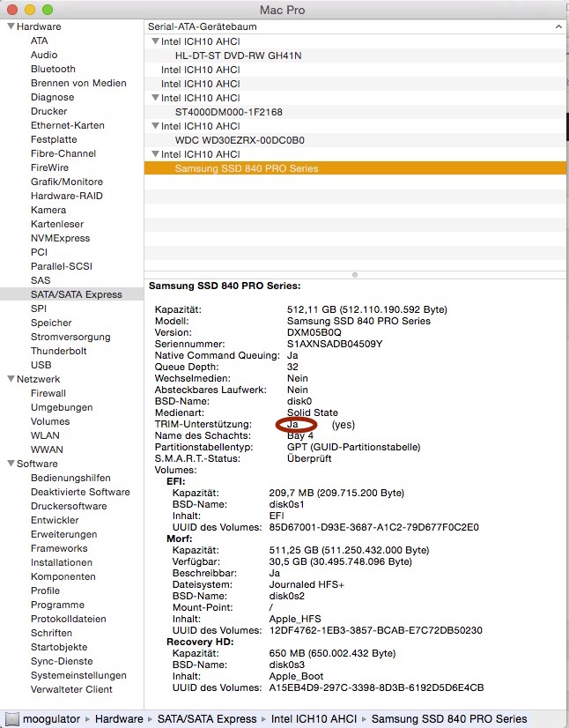
Task: Select SAS in the sidebar
Action: point(41,280)
